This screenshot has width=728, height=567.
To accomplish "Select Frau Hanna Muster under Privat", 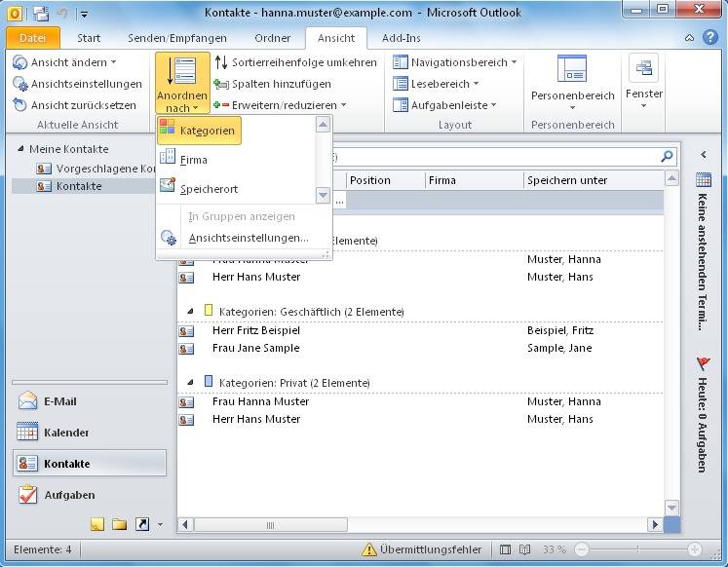I will [420, 401].
